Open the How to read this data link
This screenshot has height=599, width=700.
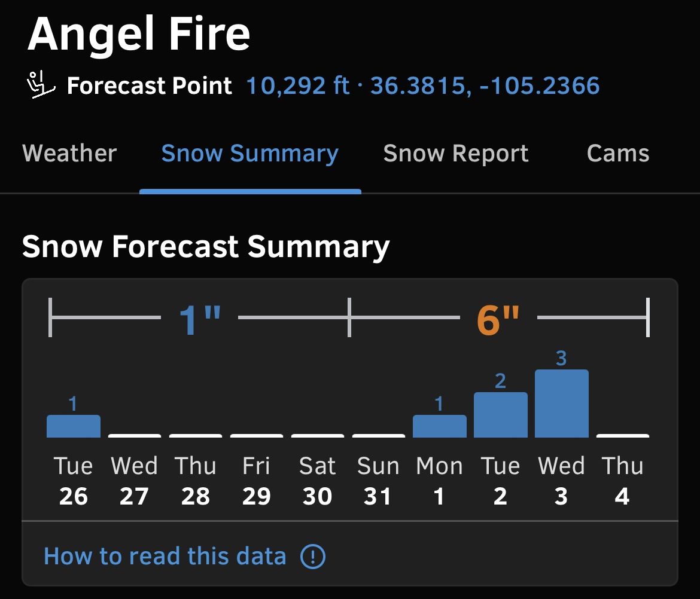click(165, 556)
